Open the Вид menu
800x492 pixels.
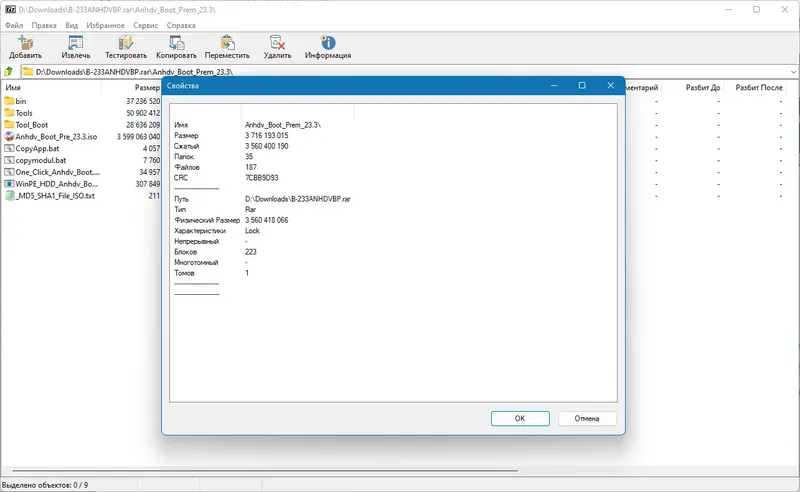point(71,25)
